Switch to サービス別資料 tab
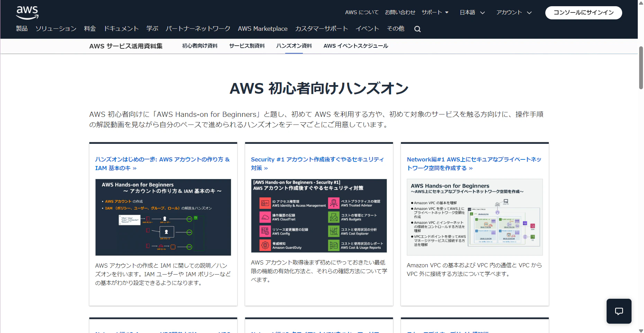The width and height of the screenshot is (644, 333). tap(247, 46)
